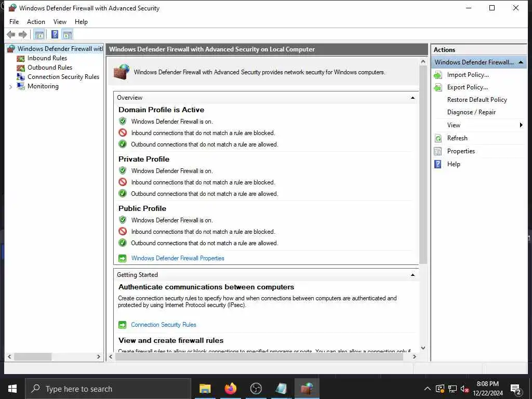Screen dimensions: 532x399
Task: Click the "Private Profile" heading
Action: [144, 159]
